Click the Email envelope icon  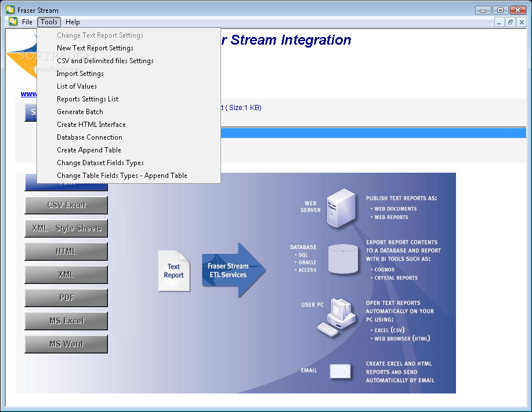[340, 371]
